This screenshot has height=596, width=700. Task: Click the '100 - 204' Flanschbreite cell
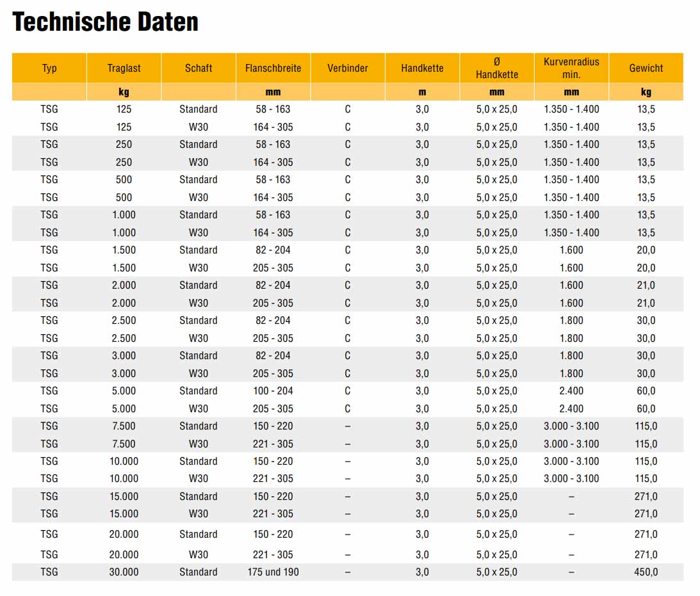pos(273,391)
